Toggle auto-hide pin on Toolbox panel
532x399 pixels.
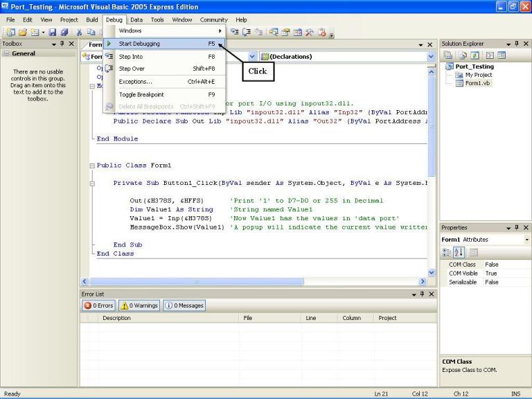pos(62,44)
